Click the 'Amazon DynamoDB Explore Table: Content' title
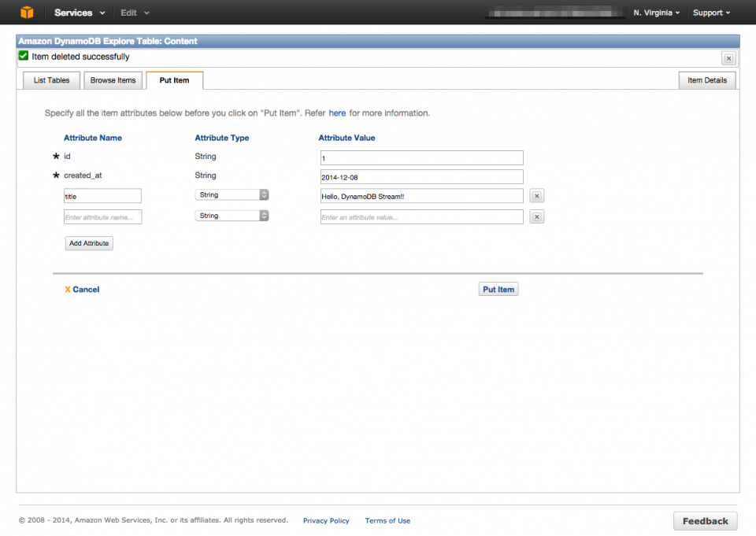 [108, 42]
